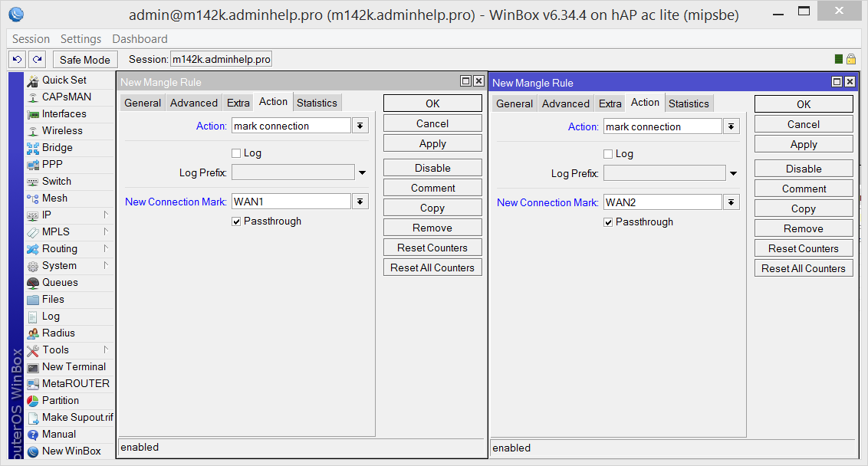The height and width of the screenshot is (466, 868).
Task: Click the MPLS menu icon
Action: click(x=33, y=232)
